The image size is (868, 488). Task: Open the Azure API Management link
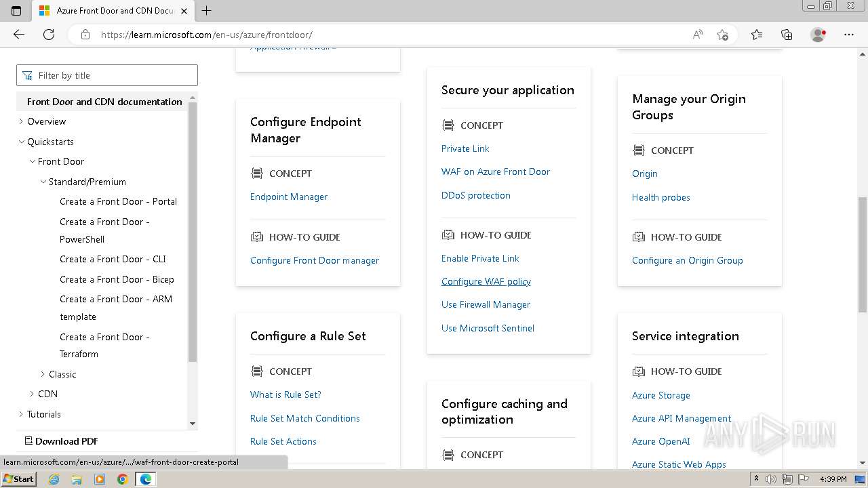(682, 418)
